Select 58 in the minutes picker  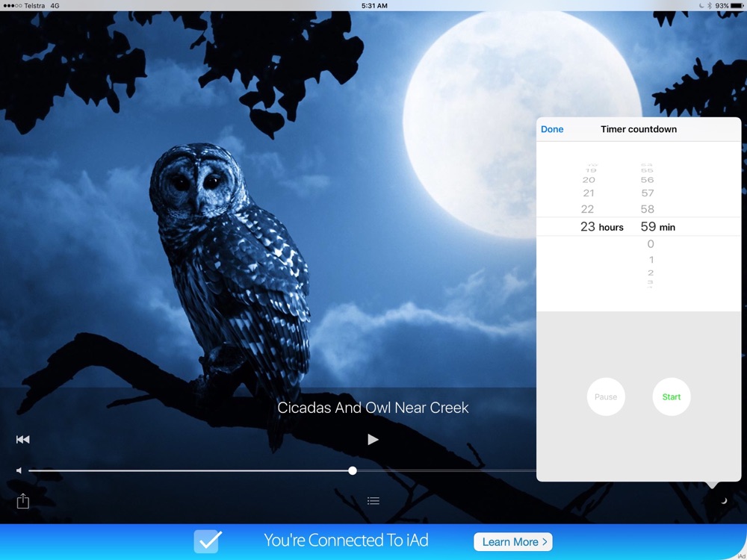pos(648,209)
